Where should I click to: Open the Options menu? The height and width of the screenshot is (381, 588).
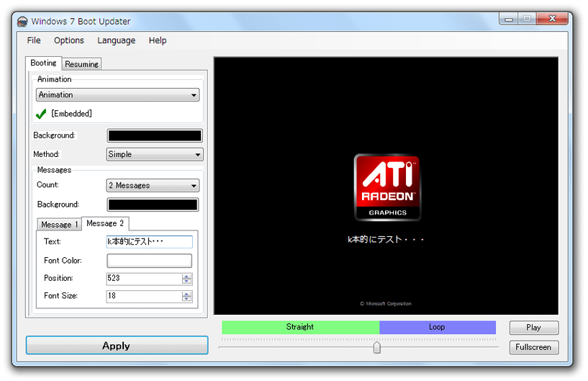[x=69, y=40]
